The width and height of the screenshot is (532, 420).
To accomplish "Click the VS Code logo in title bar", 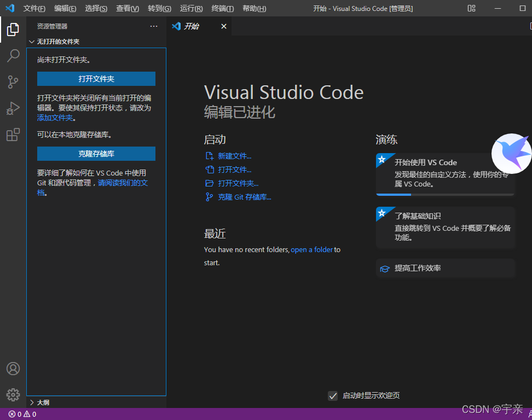I will coord(10,8).
